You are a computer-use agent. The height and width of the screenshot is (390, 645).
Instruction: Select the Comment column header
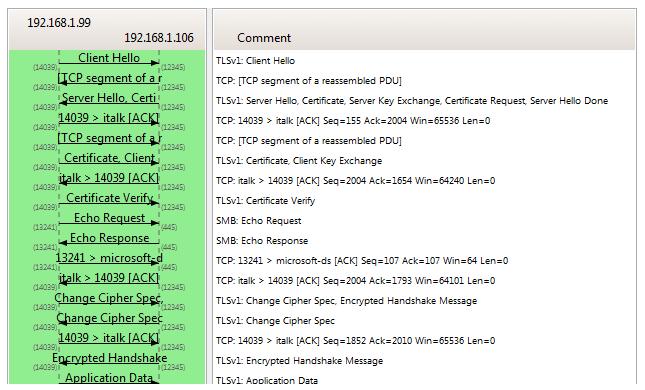point(264,38)
